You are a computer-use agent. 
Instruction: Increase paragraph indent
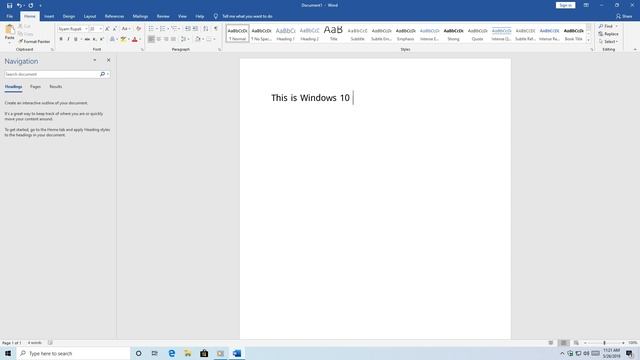pyautogui.click(x=195, y=29)
